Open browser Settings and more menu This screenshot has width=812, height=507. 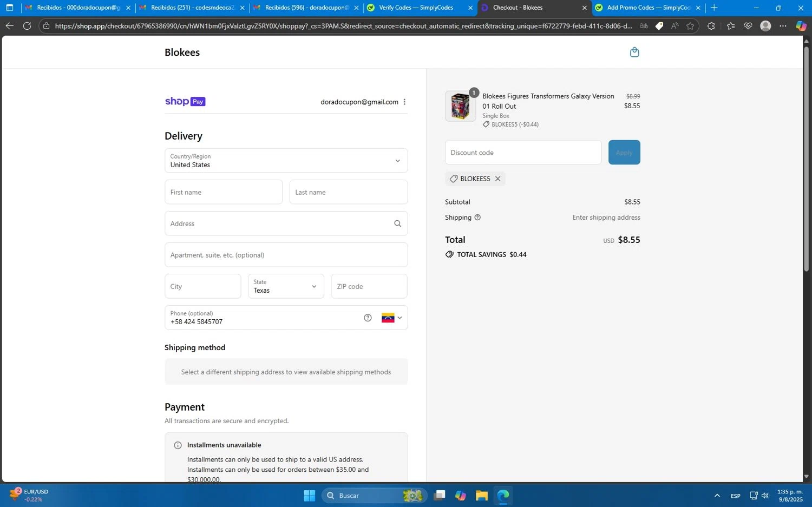coord(783,26)
